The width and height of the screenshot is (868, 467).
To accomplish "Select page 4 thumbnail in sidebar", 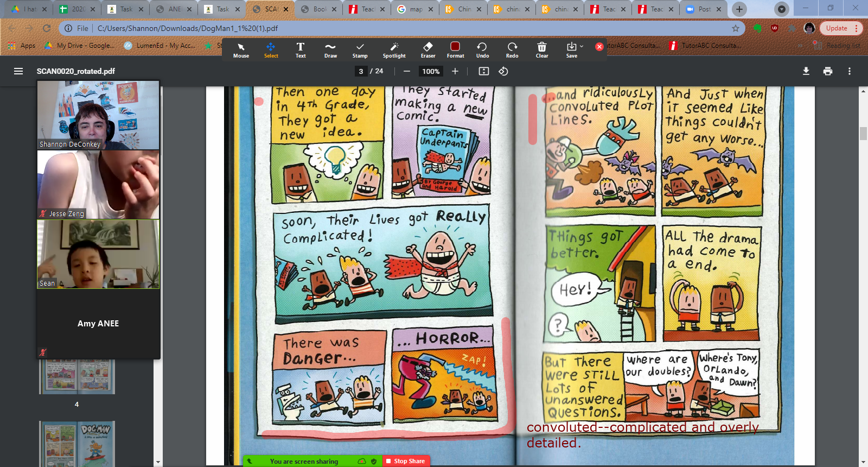I will point(76,376).
